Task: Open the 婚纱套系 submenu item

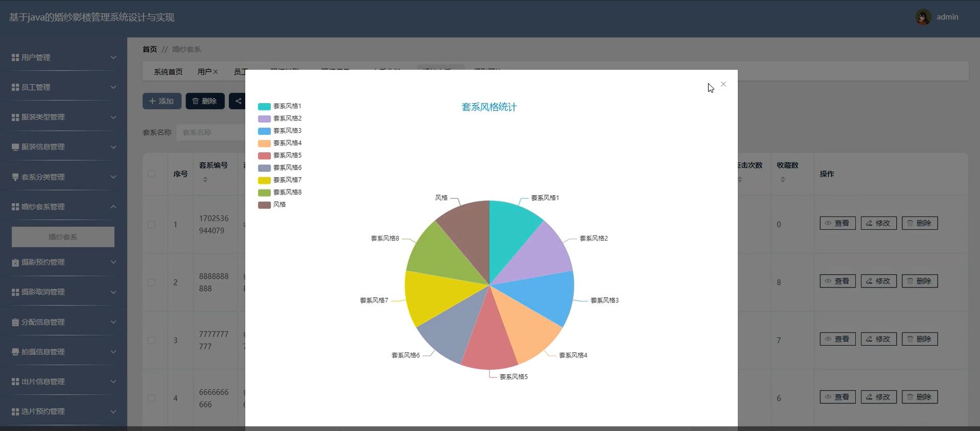Action: 63,237
